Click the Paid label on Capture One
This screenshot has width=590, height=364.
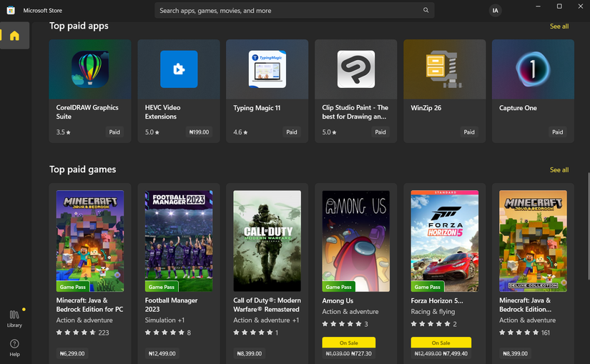[x=558, y=132]
